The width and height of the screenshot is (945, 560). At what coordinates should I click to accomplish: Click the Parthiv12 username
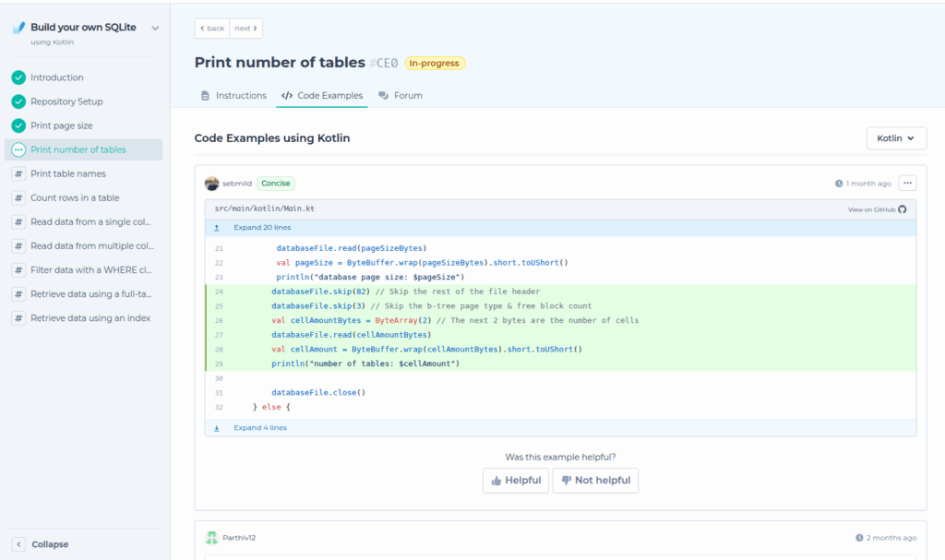[239, 538]
